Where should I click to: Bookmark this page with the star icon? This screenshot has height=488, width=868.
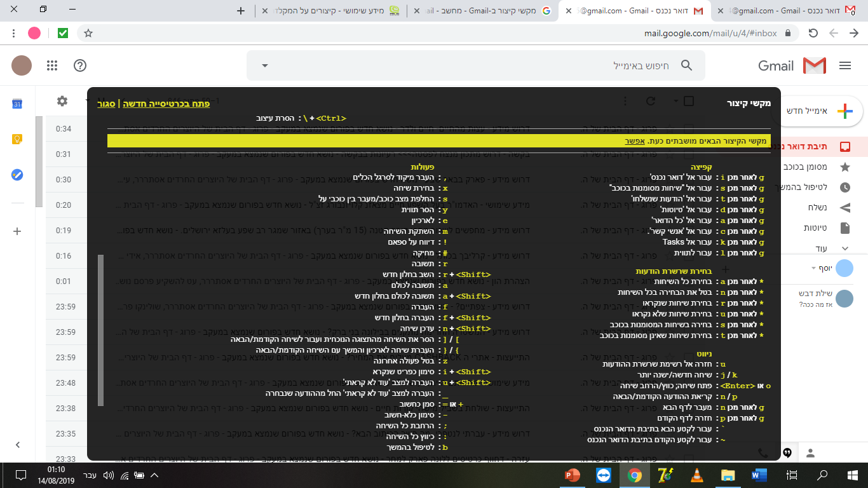click(88, 33)
